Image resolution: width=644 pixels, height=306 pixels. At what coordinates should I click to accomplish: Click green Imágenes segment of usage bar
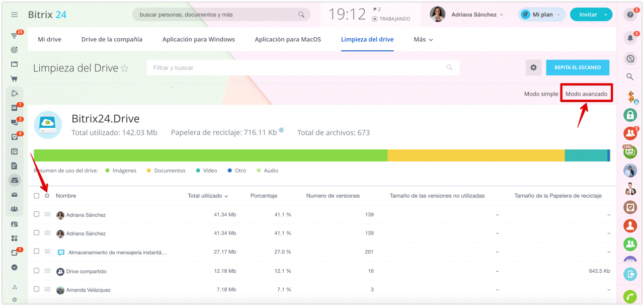(x=210, y=156)
